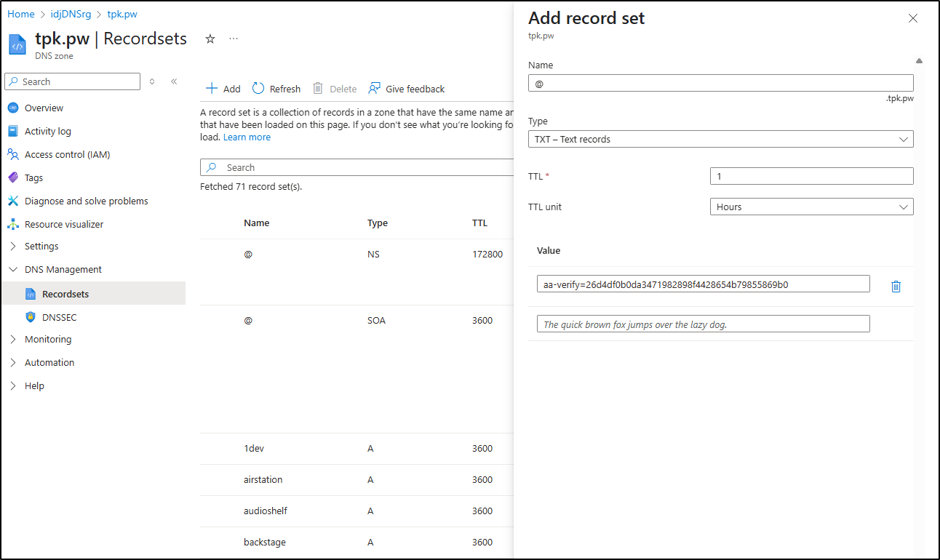The height and width of the screenshot is (560, 940).
Task: Select the audioshelf record row
Action: [357, 511]
